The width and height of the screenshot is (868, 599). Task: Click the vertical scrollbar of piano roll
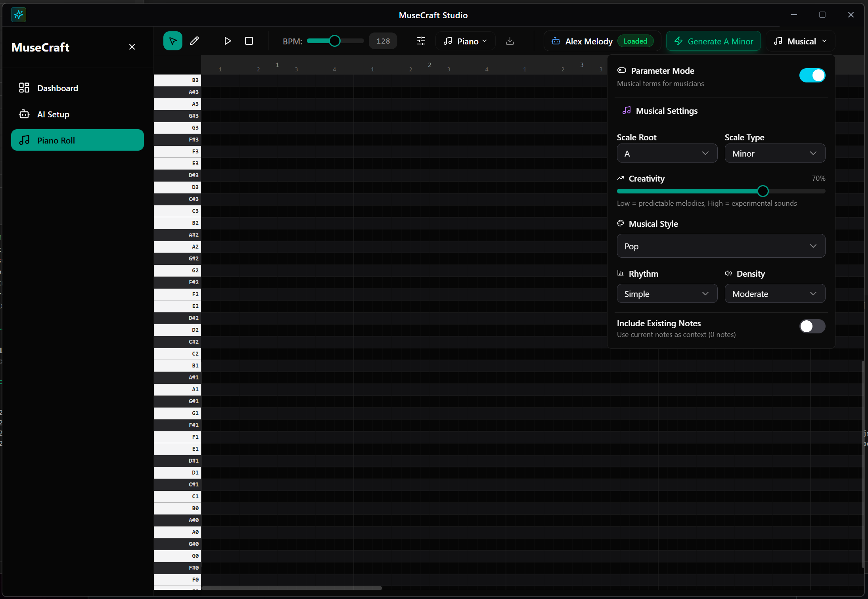(x=863, y=464)
